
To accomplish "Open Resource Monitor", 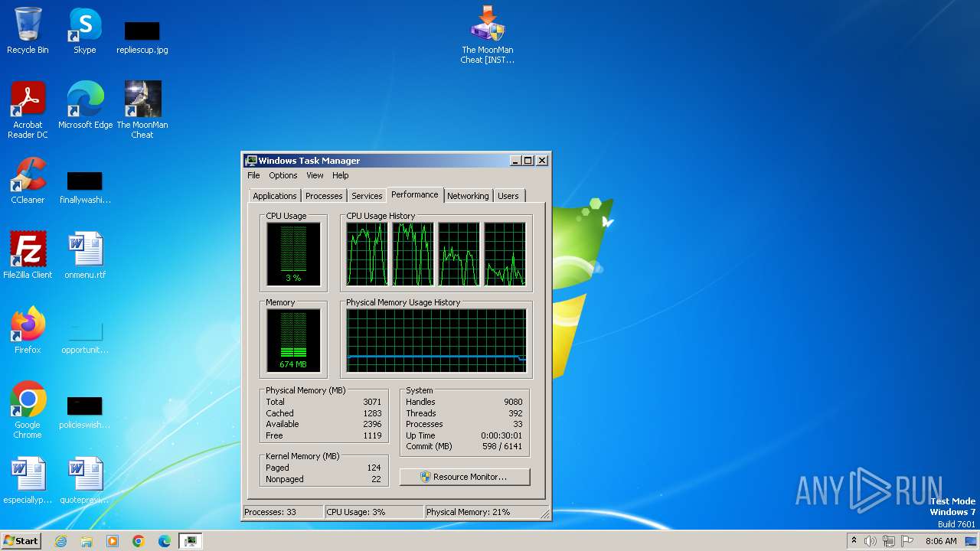I will pyautogui.click(x=465, y=477).
